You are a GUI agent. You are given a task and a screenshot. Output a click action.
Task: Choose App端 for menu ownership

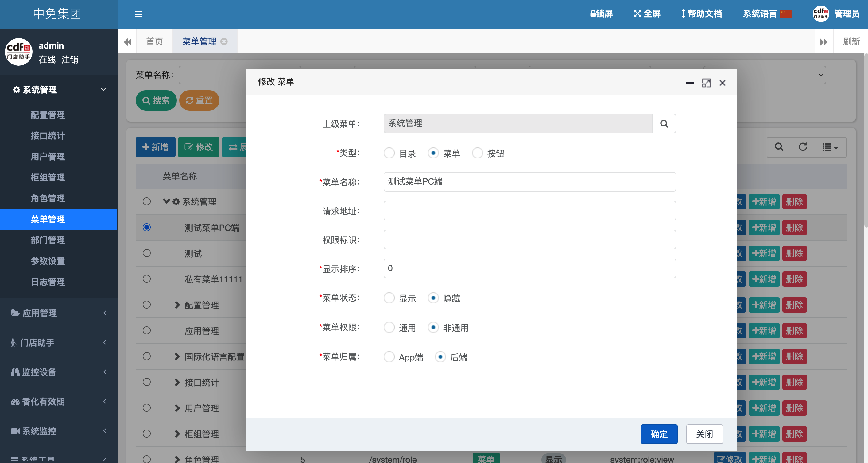389,357
